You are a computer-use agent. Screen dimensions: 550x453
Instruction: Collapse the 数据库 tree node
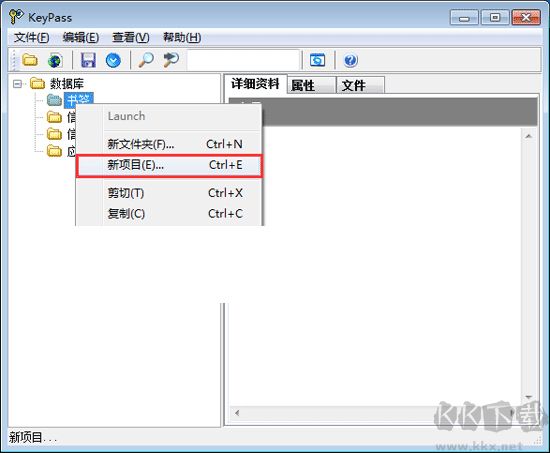pyautogui.click(x=18, y=84)
